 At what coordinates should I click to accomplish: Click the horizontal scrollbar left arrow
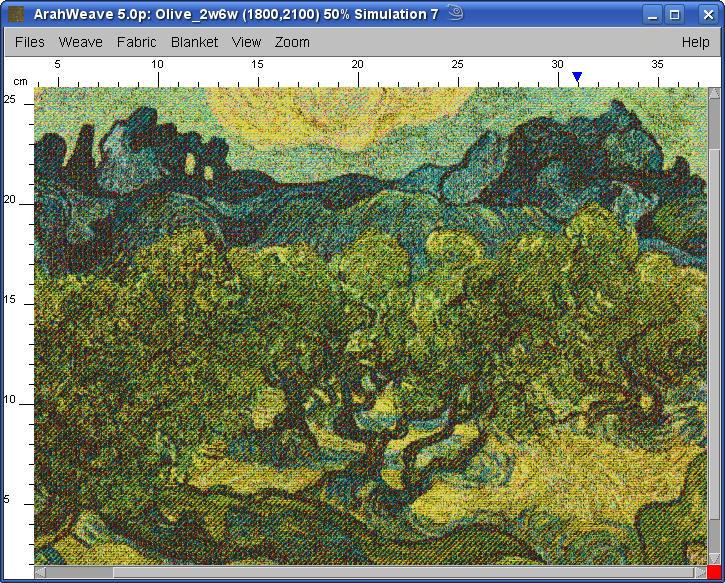coord(40,573)
